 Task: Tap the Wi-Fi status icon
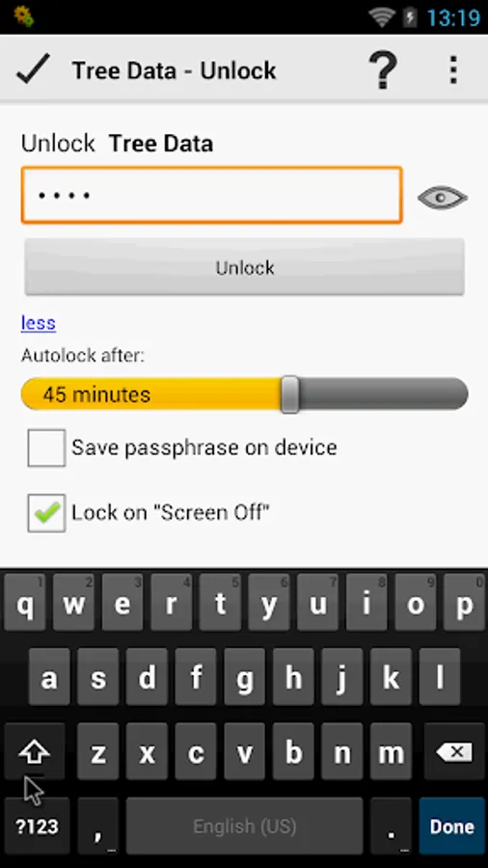(x=382, y=17)
